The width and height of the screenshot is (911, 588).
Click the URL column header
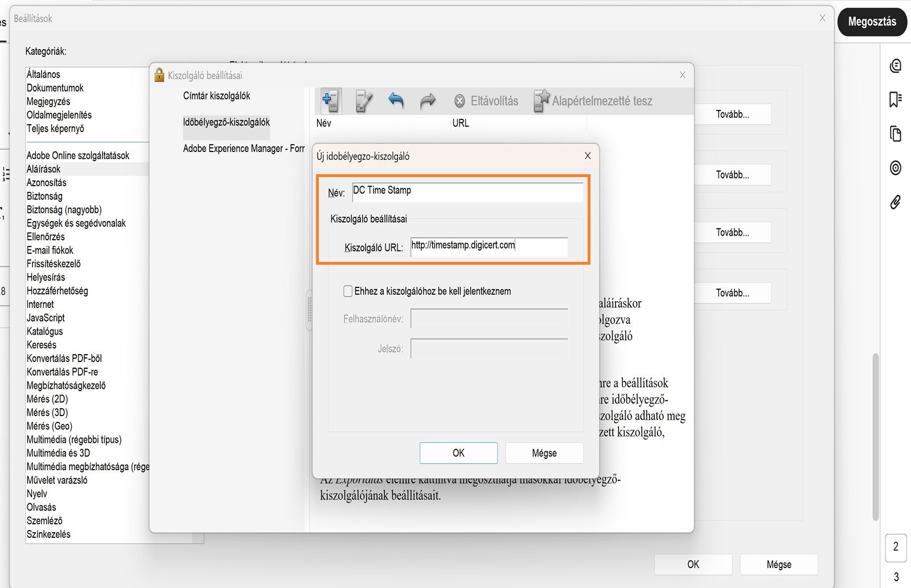[x=461, y=123]
